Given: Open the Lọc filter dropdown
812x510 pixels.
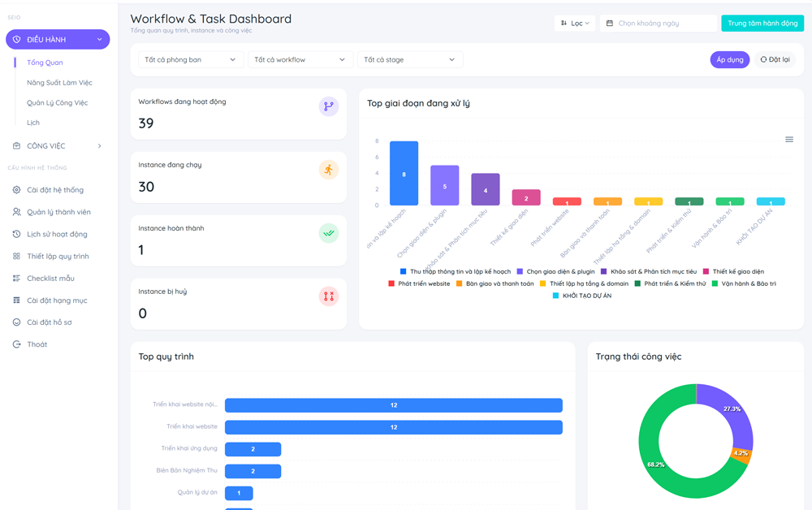Looking at the screenshot, I should (x=575, y=24).
